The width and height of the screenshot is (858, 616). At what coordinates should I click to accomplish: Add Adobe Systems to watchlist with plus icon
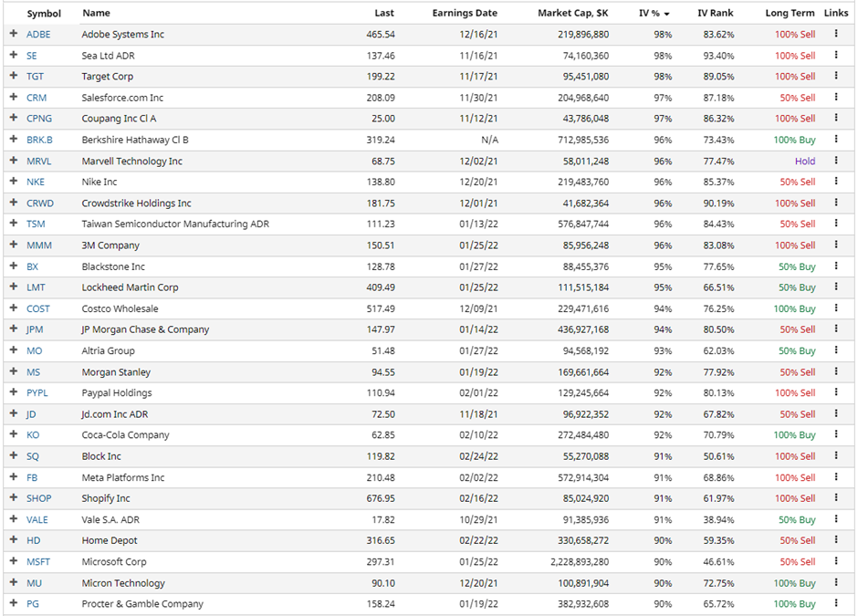(x=13, y=35)
